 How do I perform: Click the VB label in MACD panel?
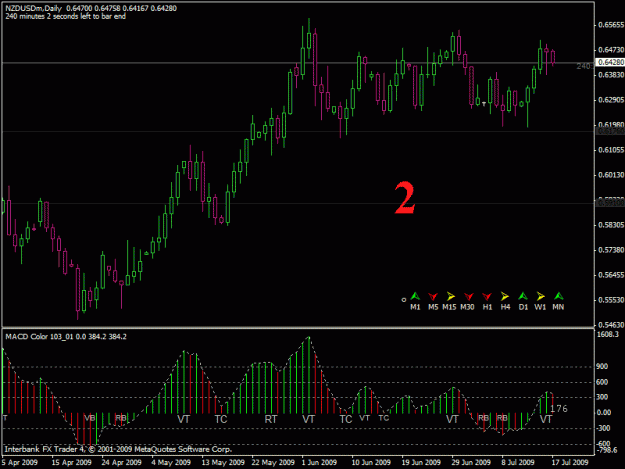pyautogui.click(x=90, y=418)
